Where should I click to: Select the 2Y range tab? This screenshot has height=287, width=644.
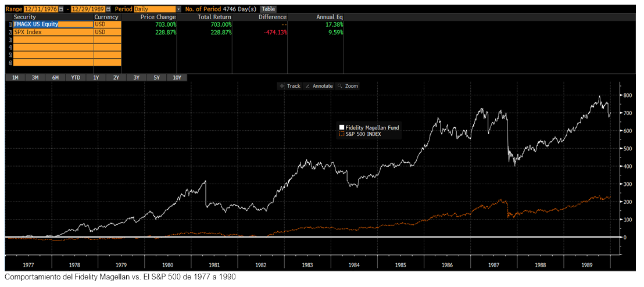116,77
